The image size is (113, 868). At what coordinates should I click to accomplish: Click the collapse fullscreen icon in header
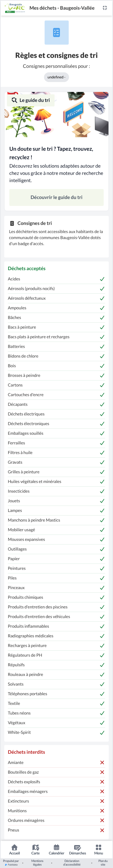[105, 8]
